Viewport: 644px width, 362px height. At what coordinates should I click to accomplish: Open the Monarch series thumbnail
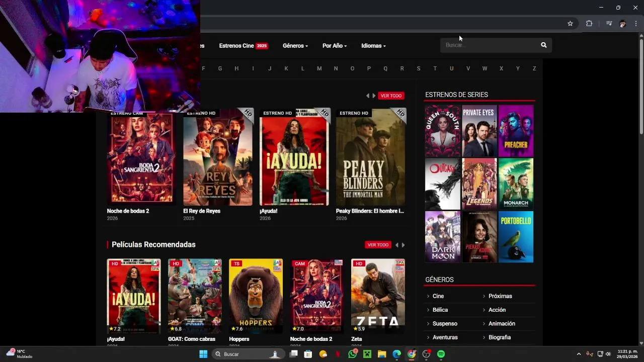516,184
